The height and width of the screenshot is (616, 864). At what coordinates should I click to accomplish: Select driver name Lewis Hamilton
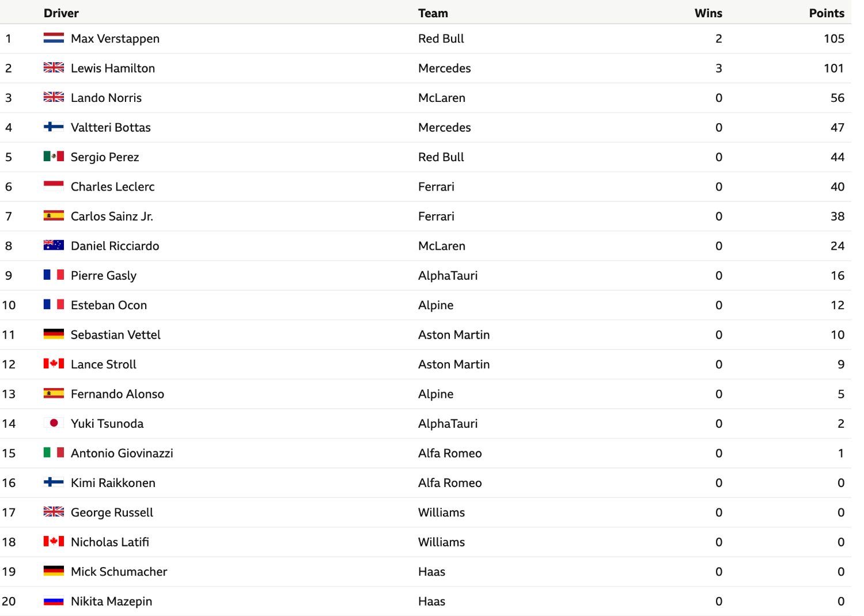point(113,68)
